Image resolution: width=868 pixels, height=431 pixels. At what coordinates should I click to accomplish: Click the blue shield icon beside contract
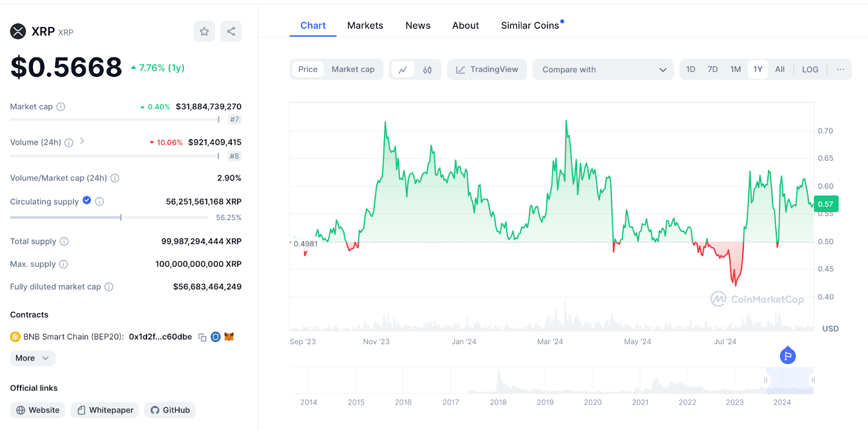pos(215,337)
